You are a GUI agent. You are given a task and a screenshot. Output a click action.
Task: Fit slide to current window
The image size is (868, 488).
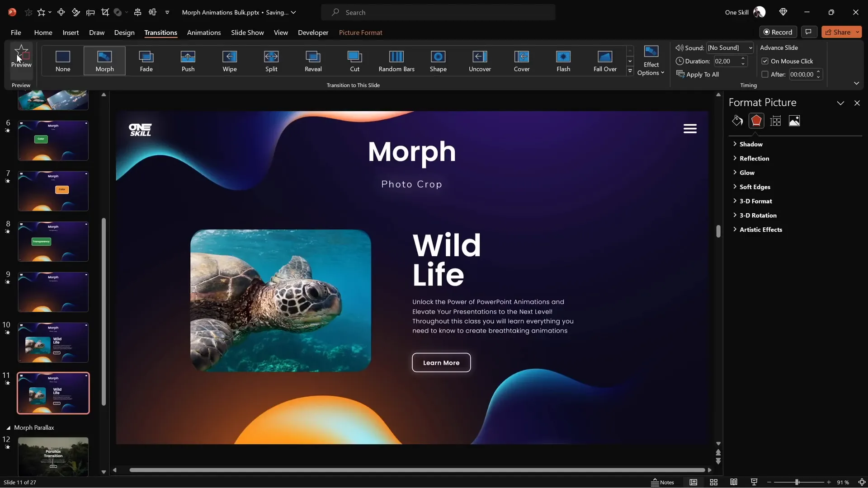[862, 482]
